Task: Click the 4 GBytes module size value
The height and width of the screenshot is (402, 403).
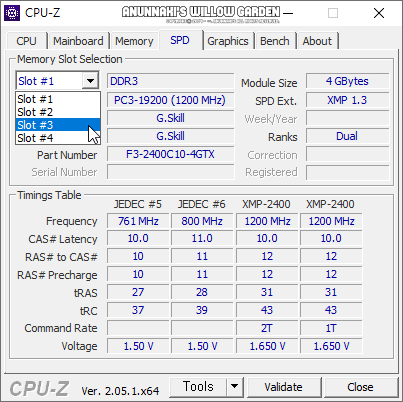Action: coord(347,81)
